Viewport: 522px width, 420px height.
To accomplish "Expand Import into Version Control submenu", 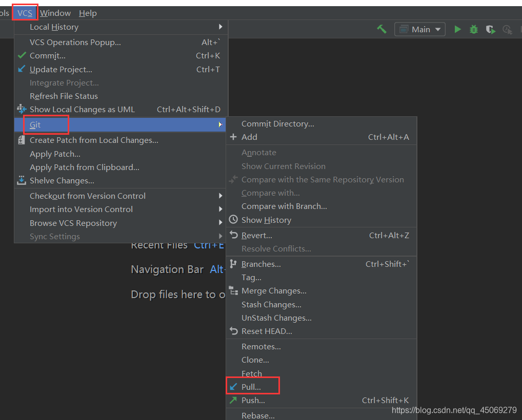I will pyautogui.click(x=121, y=209).
